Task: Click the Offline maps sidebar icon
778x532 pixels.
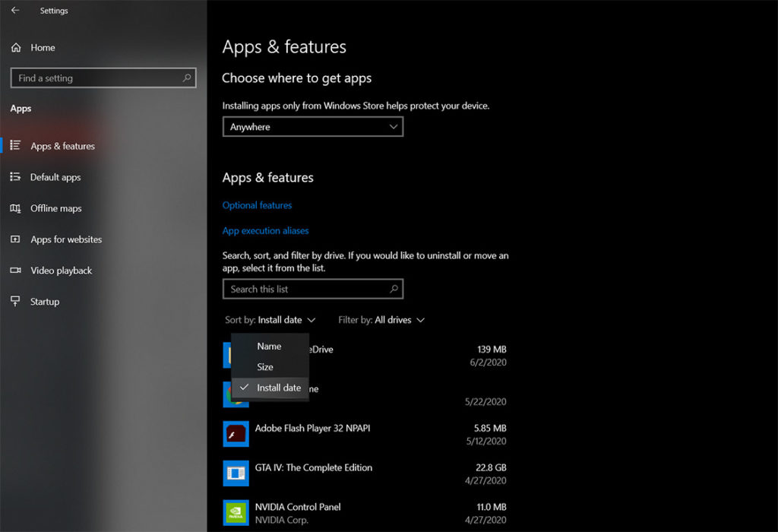Action: [x=15, y=208]
